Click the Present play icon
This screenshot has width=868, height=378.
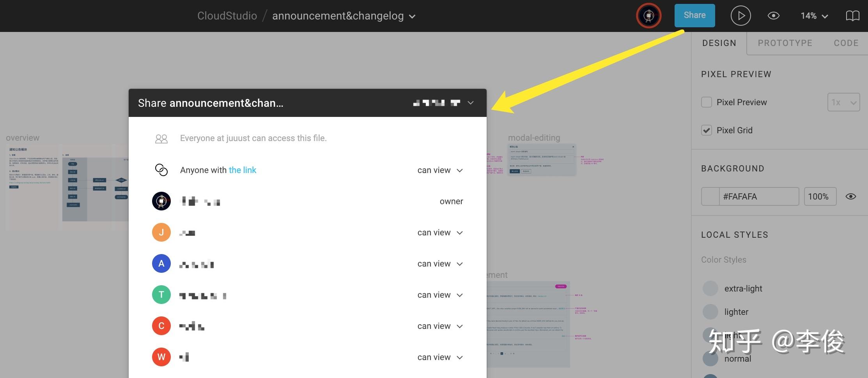click(x=740, y=16)
